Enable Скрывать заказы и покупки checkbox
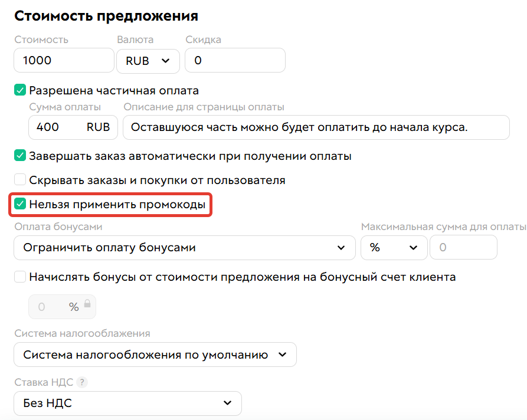The image size is (527, 420). point(20,180)
